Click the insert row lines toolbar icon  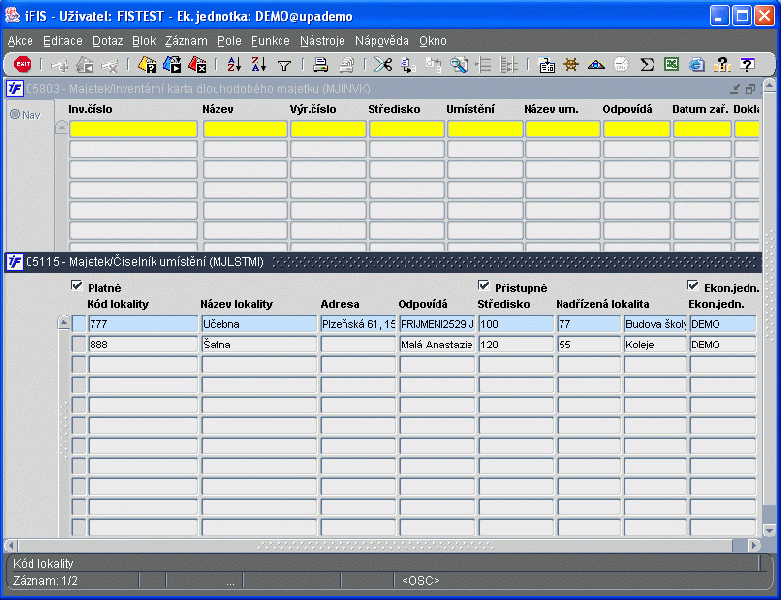click(484, 65)
